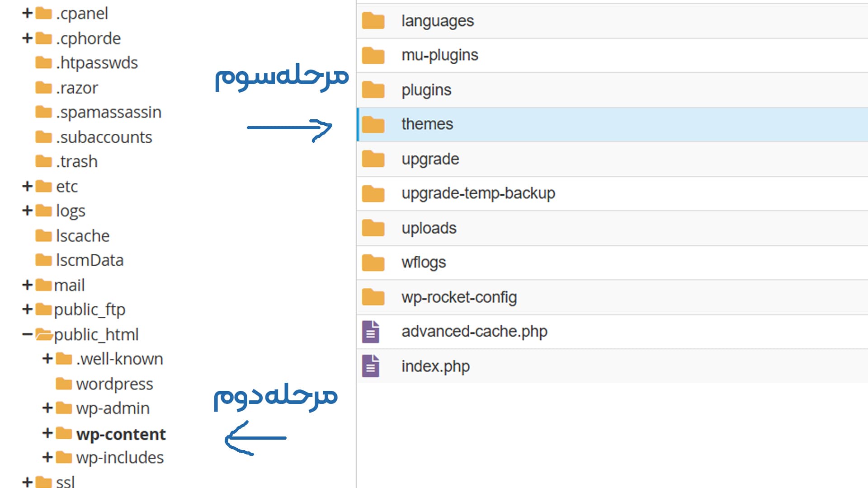Screen dimensions: 868x488
Task: Open wp-admin label in the tree
Action: pos(113,408)
